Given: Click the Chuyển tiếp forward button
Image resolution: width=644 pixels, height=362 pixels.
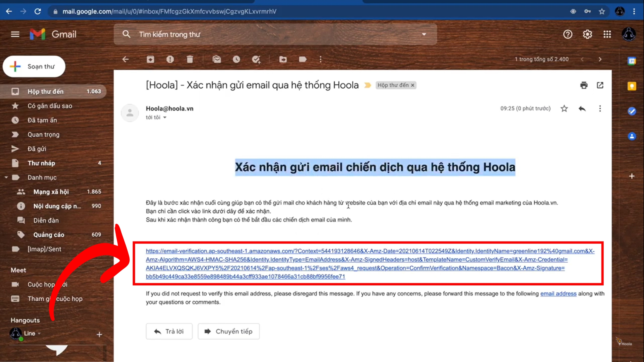Looking at the screenshot, I should (x=228, y=331).
